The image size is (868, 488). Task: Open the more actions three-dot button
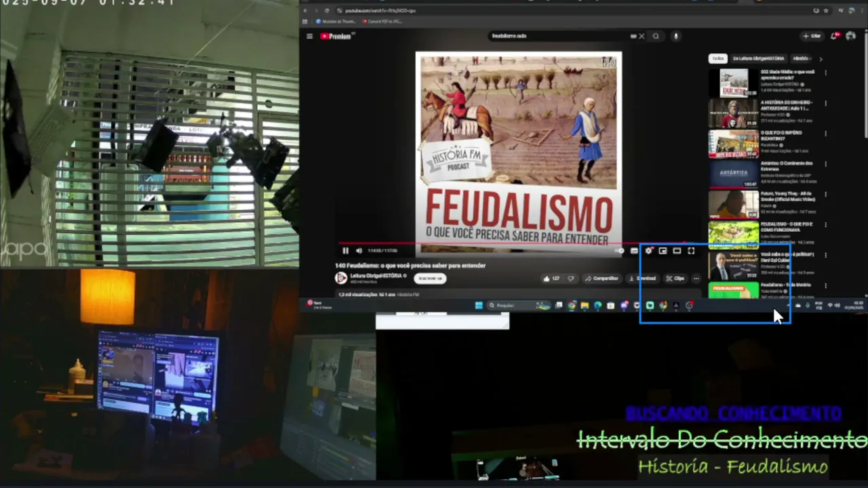click(696, 278)
